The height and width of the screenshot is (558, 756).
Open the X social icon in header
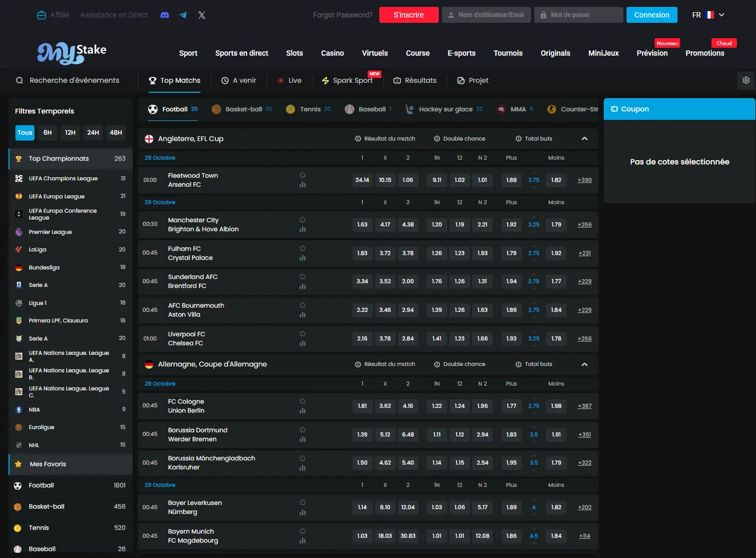(202, 15)
